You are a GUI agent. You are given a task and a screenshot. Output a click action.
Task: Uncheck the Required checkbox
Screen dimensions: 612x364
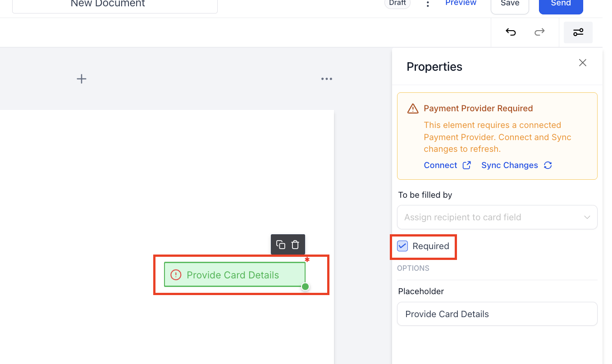click(x=402, y=246)
